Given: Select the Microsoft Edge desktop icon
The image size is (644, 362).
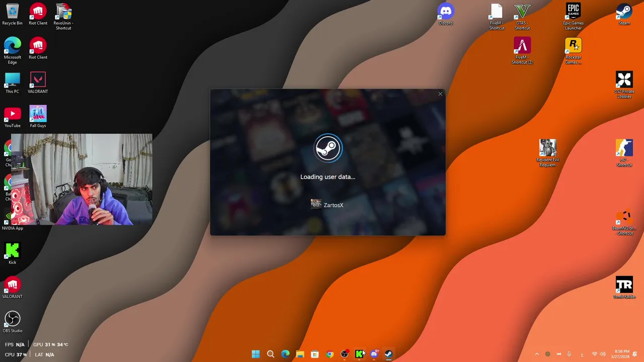Looking at the screenshot, I should tap(12, 51).
